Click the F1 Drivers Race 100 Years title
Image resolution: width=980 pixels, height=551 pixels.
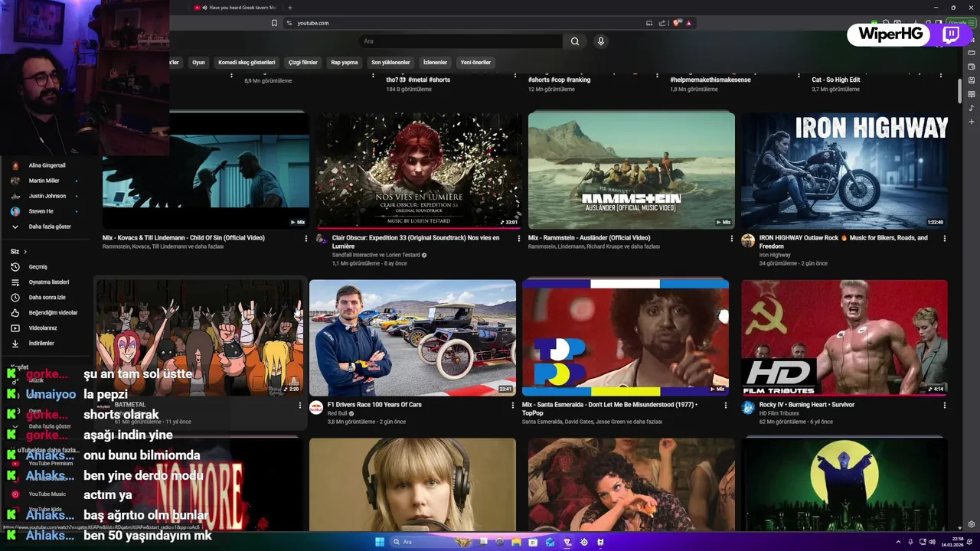374,405
